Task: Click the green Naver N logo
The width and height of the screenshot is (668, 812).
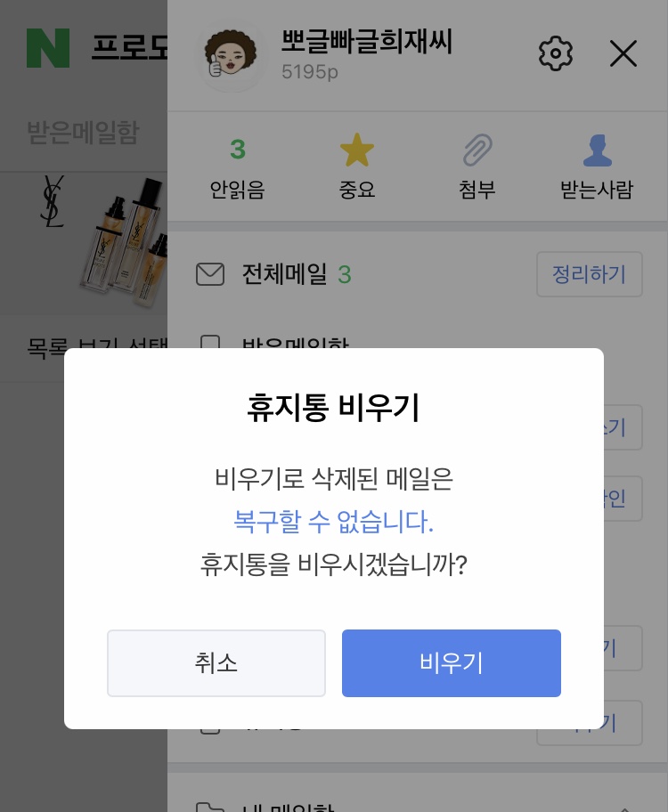Action: tap(47, 48)
